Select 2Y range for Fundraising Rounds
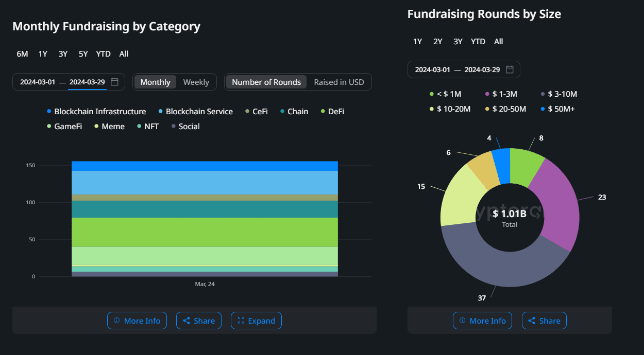The width and height of the screenshot is (644, 355). pos(438,42)
